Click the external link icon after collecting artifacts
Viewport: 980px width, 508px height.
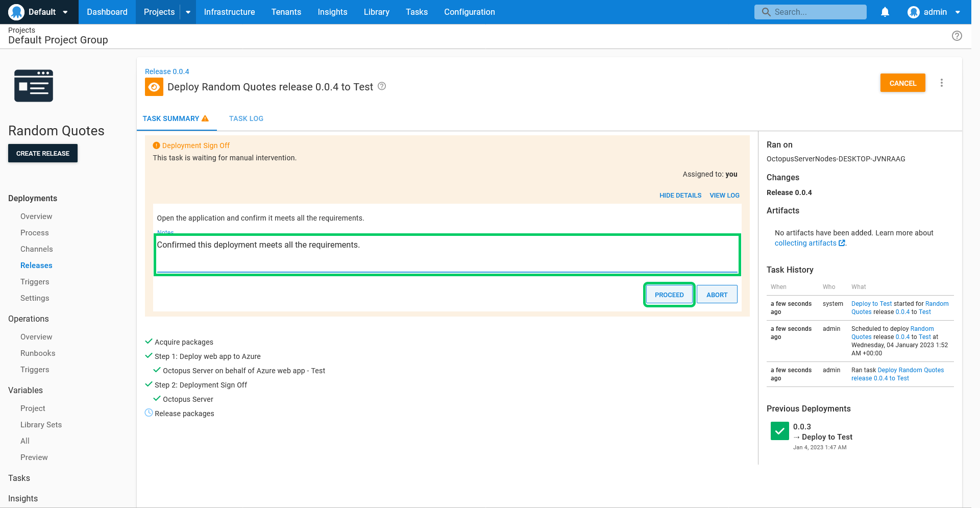tap(842, 243)
